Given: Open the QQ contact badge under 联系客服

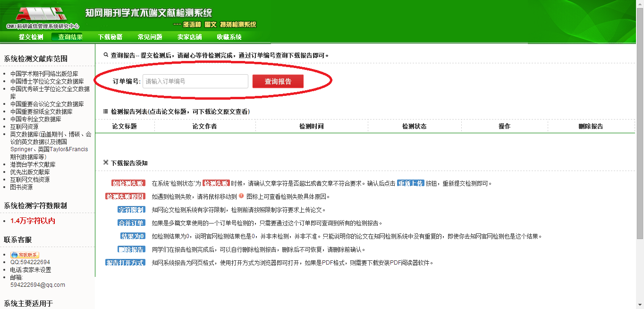Looking at the screenshot, I should [x=25, y=255].
